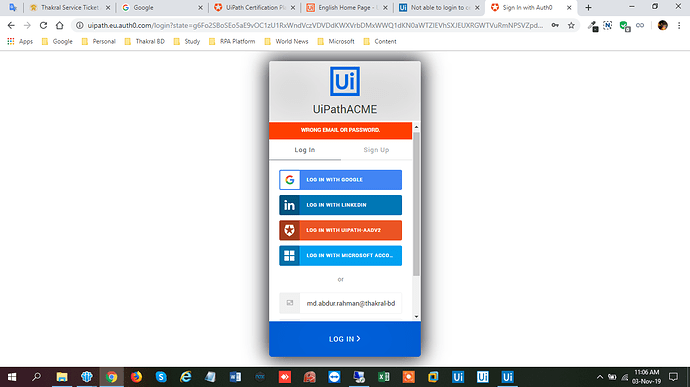Click the UiPath logo in the login box
This screenshot has width=690, height=387.
click(345, 81)
